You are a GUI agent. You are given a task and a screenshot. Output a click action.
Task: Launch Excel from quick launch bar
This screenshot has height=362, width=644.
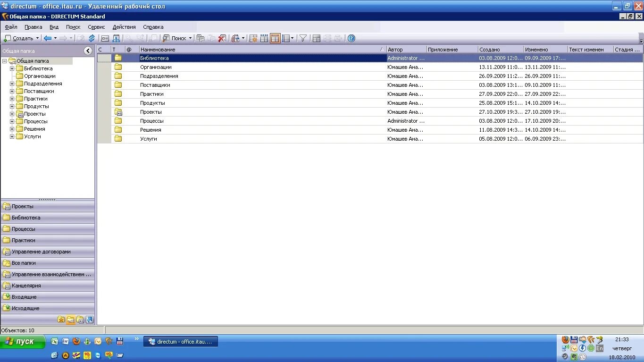point(55,341)
